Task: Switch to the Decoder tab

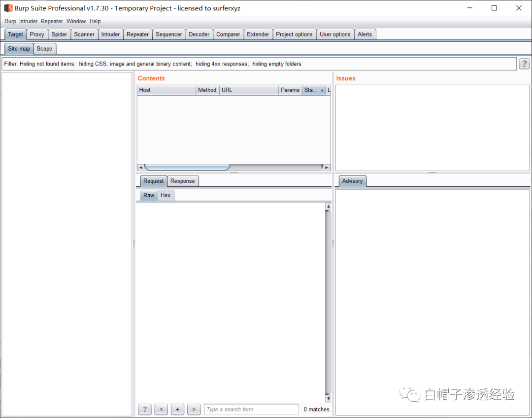Action: tap(199, 35)
